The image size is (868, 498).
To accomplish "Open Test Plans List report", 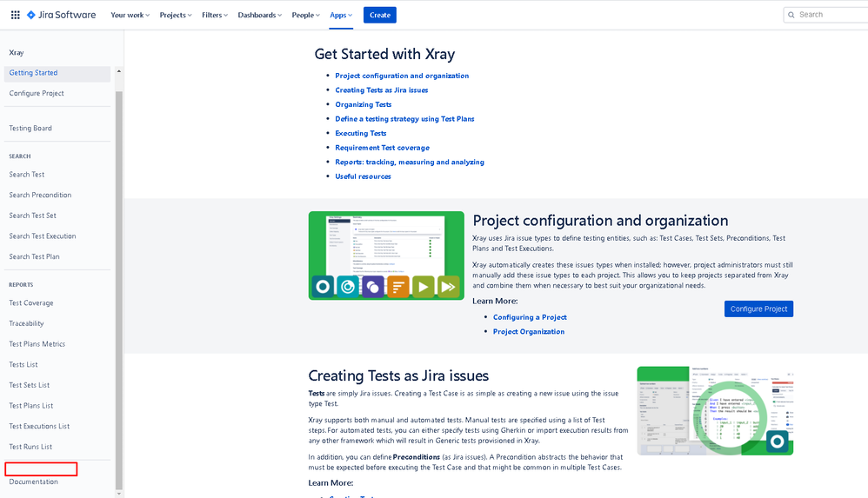I will (31, 405).
